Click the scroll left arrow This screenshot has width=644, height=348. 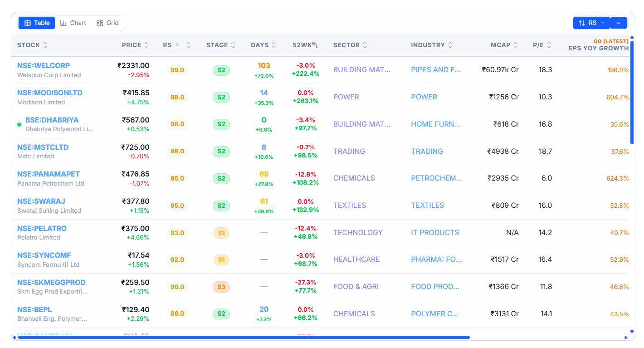pos(14,337)
